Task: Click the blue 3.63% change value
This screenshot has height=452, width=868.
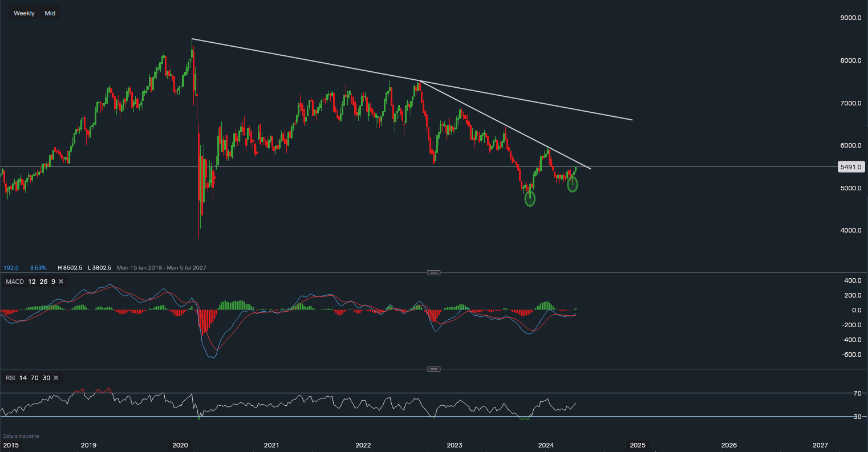Action: tap(38, 267)
